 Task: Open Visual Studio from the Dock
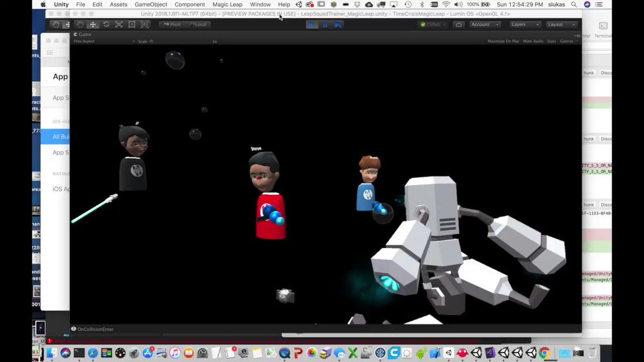pyautogui.click(x=490, y=353)
